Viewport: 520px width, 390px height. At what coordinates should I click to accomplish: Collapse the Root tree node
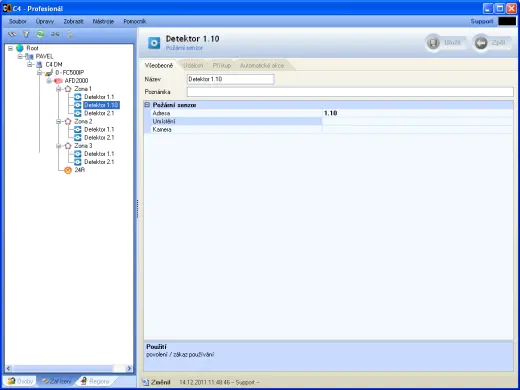coord(10,48)
